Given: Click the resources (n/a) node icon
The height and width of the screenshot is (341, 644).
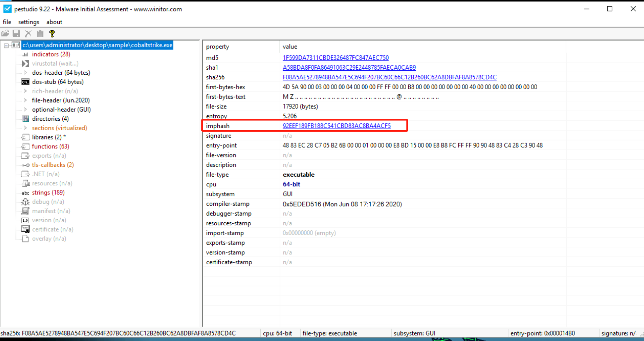Looking at the screenshot, I should (x=26, y=183).
